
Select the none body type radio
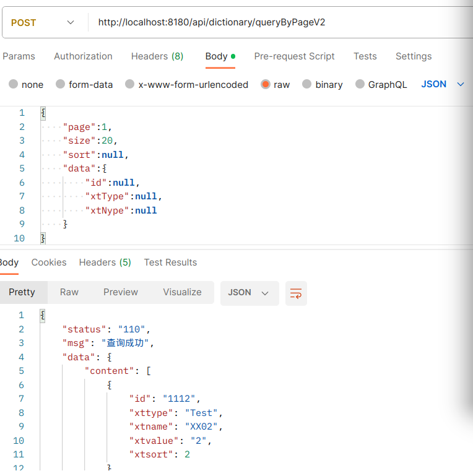tap(14, 85)
